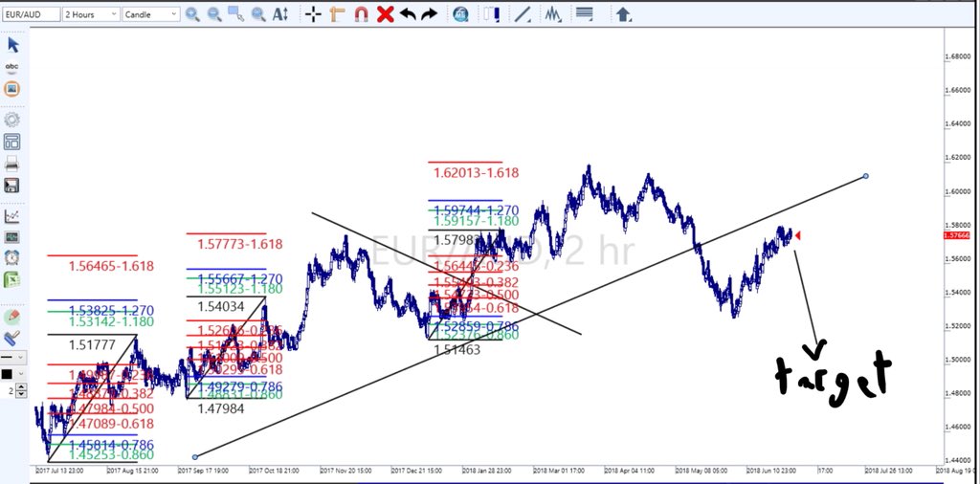Click the EUR/AUD symbol input field
This screenshot has width=980, height=484.
point(31,13)
